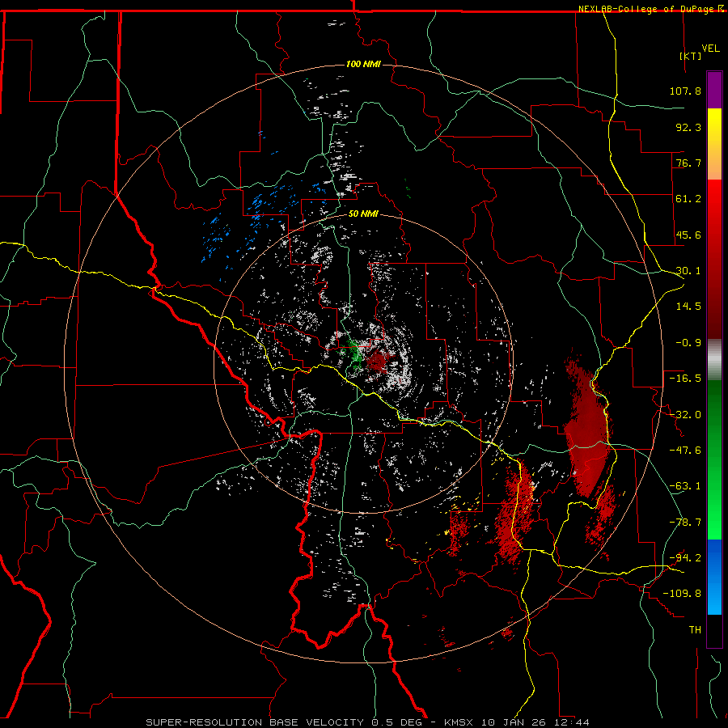Screen dimensions: 728x728
Task: Click the 61.2 scale value
Action: [x=688, y=199]
